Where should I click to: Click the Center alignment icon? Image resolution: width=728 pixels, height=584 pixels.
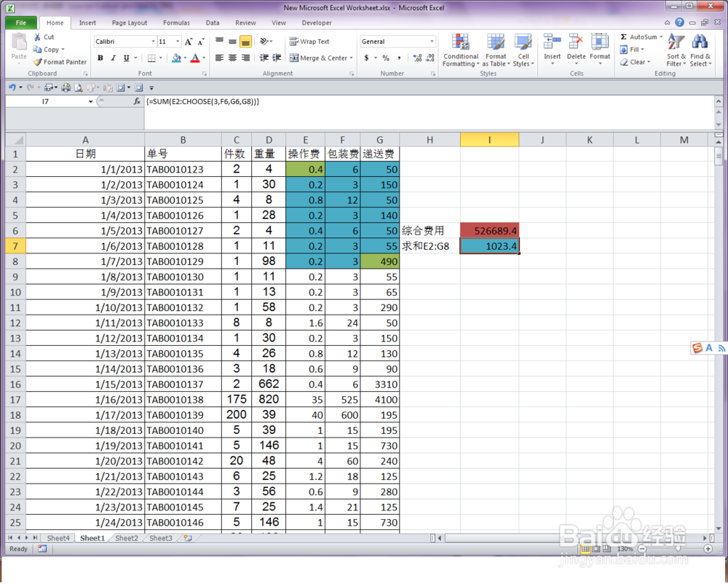pyautogui.click(x=233, y=58)
